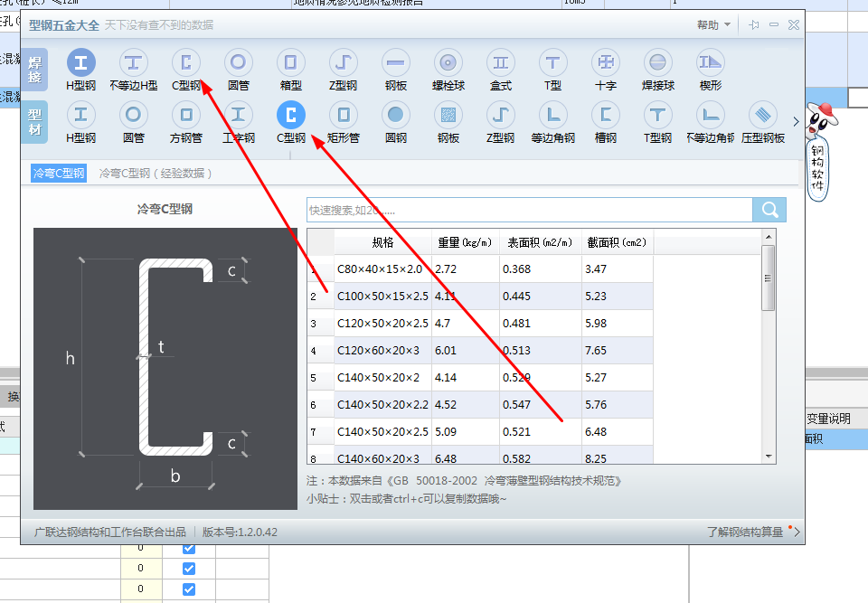Select the 十字 section icon

tap(605, 62)
